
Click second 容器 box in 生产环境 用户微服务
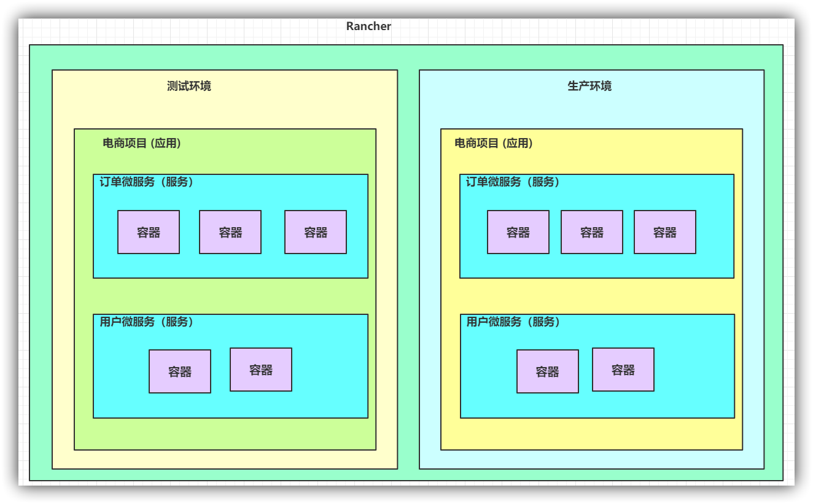623,370
